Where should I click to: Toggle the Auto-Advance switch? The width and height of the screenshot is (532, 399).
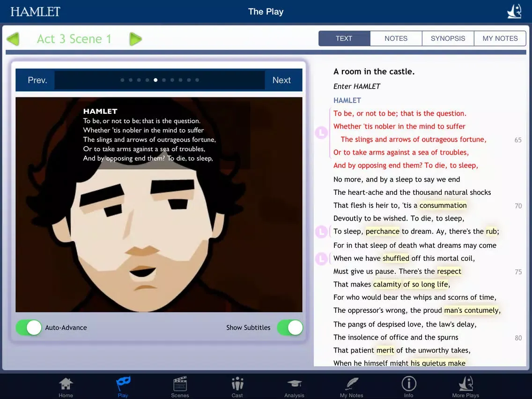coord(29,328)
